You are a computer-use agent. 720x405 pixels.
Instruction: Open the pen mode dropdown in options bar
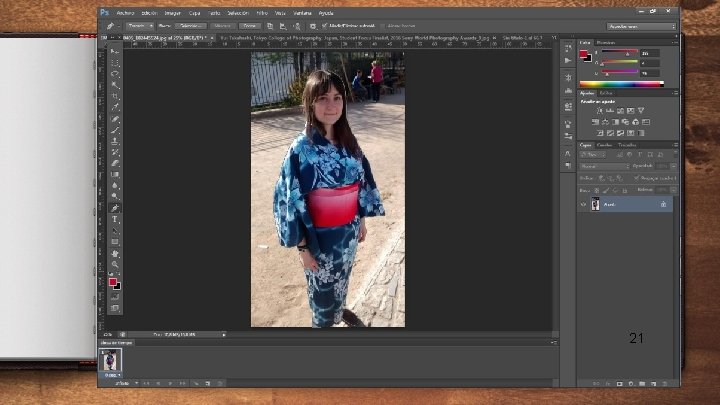[x=140, y=26]
